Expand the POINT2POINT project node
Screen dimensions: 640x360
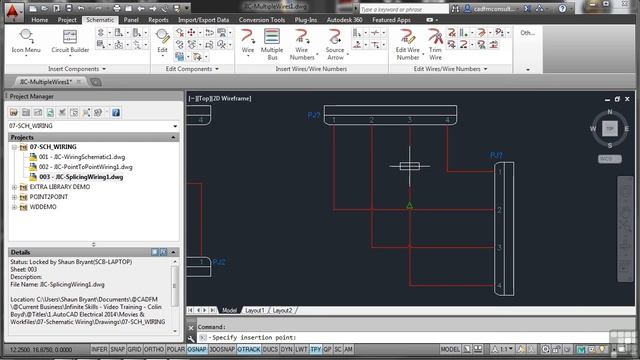pos(14,197)
